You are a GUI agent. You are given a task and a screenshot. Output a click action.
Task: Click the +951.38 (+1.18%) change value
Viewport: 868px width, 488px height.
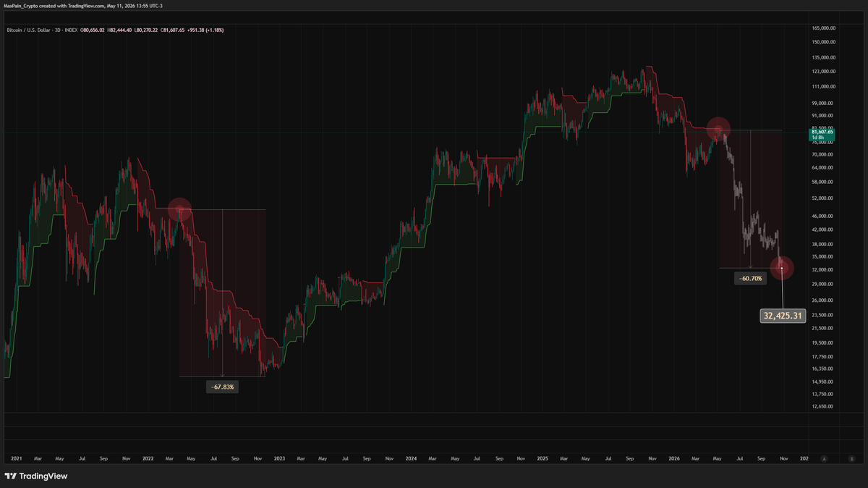click(x=205, y=30)
